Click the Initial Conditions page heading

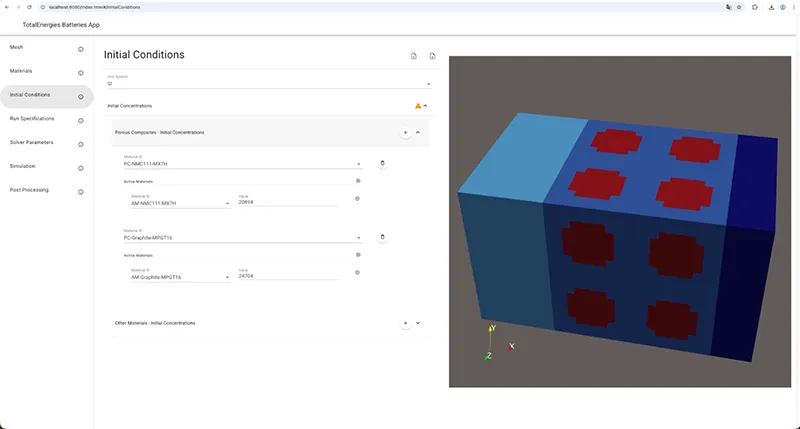(x=144, y=55)
